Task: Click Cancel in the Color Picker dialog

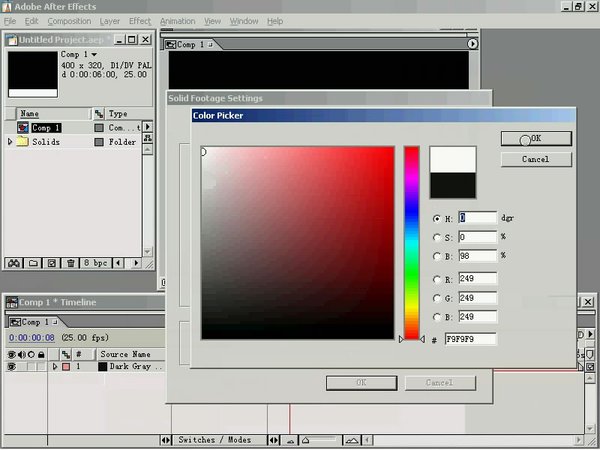Action: click(x=536, y=159)
